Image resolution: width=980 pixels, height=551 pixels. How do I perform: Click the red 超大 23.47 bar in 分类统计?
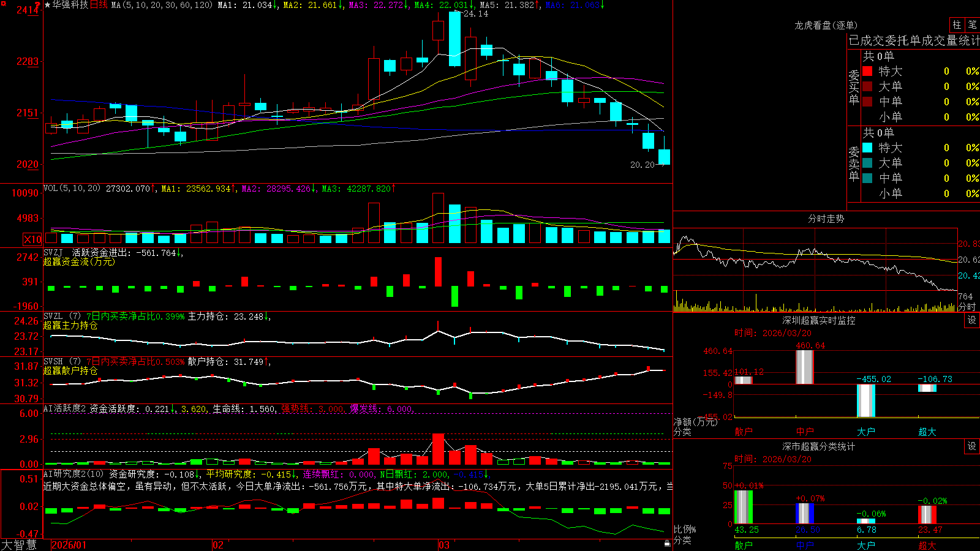pyautogui.click(x=927, y=515)
